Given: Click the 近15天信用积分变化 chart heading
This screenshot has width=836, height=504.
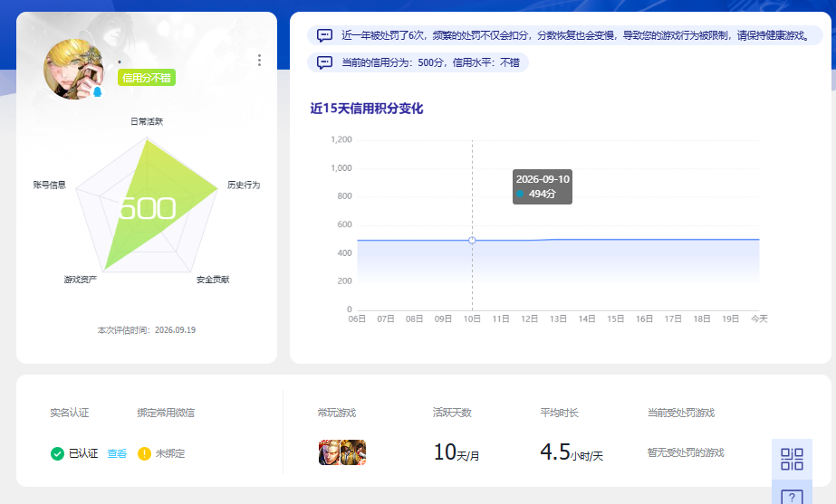Looking at the screenshot, I should click(x=367, y=109).
